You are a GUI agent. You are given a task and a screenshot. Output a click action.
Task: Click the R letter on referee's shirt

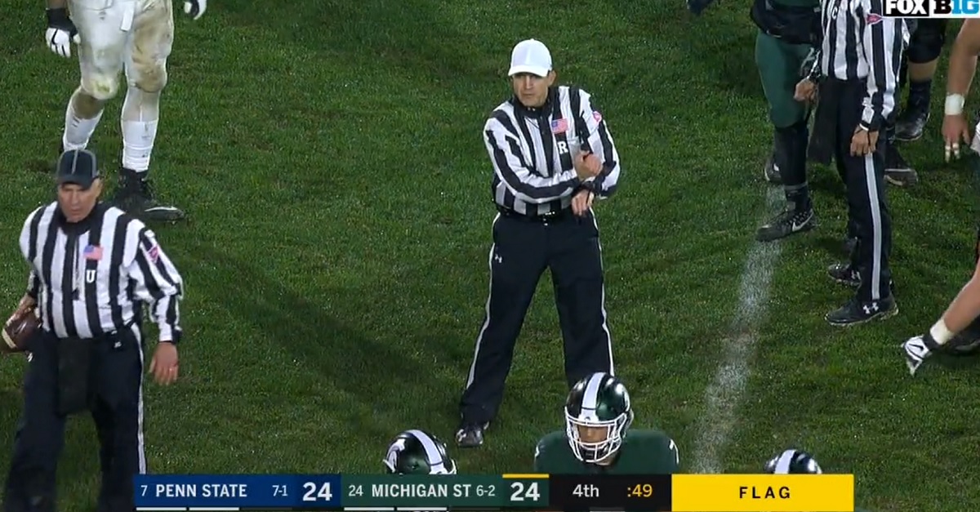click(x=562, y=149)
